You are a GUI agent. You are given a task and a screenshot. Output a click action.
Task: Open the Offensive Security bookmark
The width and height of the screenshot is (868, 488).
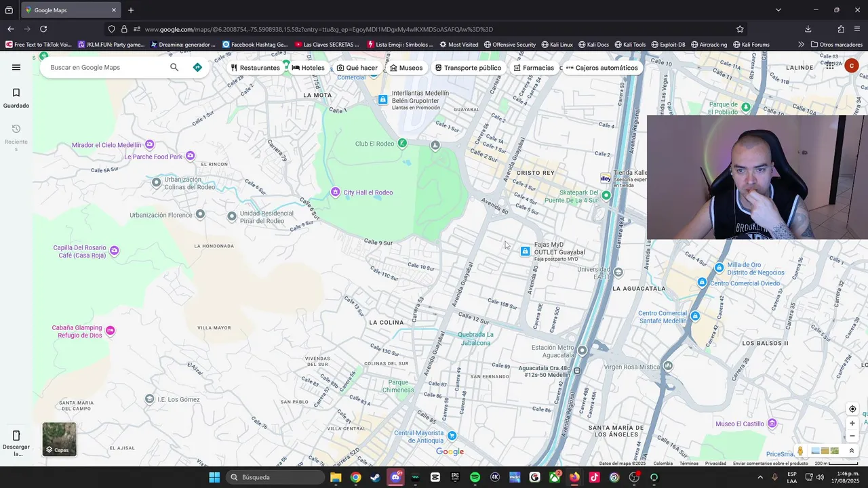[510, 45]
